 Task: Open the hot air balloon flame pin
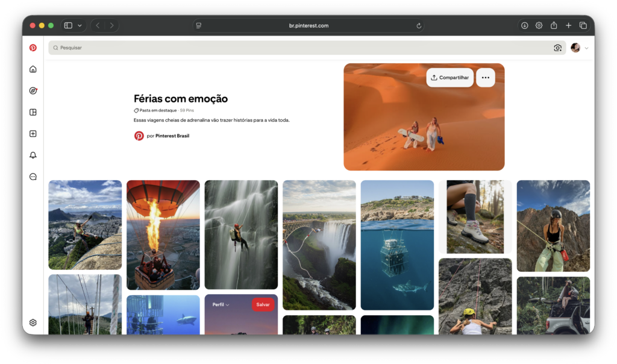(x=163, y=235)
